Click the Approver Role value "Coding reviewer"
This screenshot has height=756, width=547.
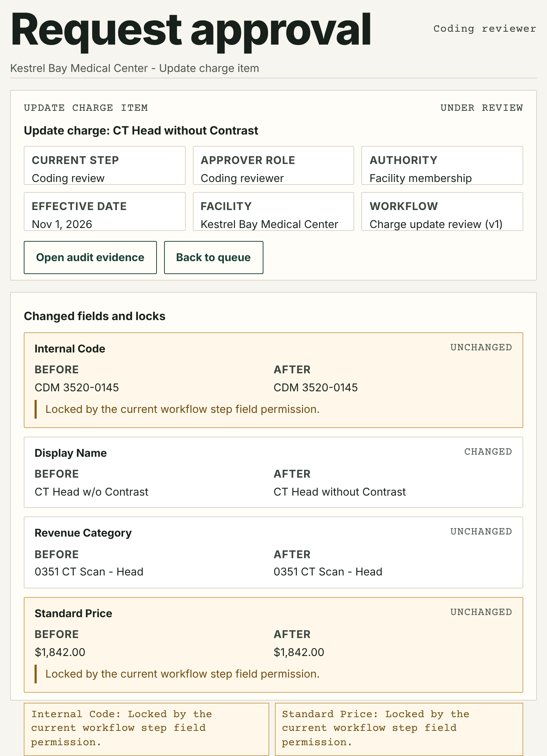pos(242,178)
